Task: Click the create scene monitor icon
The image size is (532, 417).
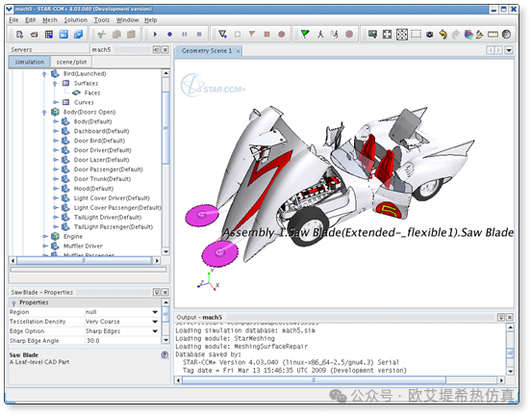Action: coord(372,35)
